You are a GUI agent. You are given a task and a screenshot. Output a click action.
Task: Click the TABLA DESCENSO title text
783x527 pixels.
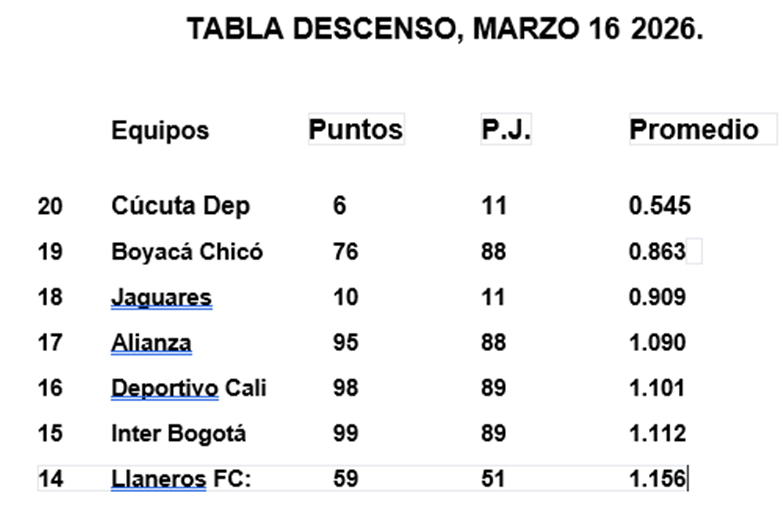click(x=444, y=30)
